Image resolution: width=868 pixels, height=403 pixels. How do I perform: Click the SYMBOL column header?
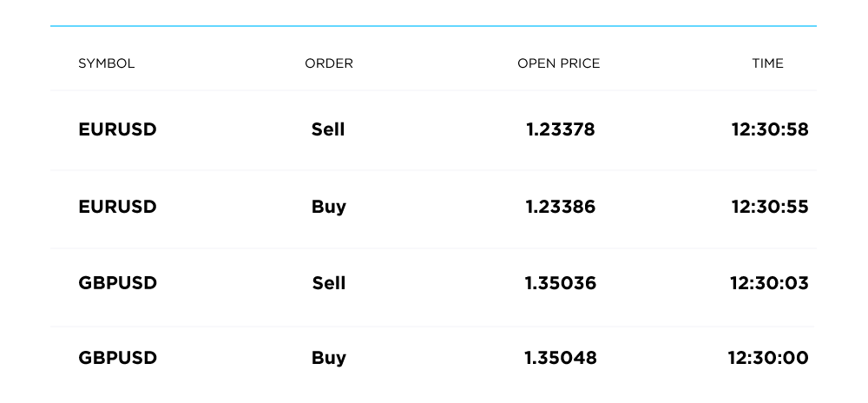(106, 63)
